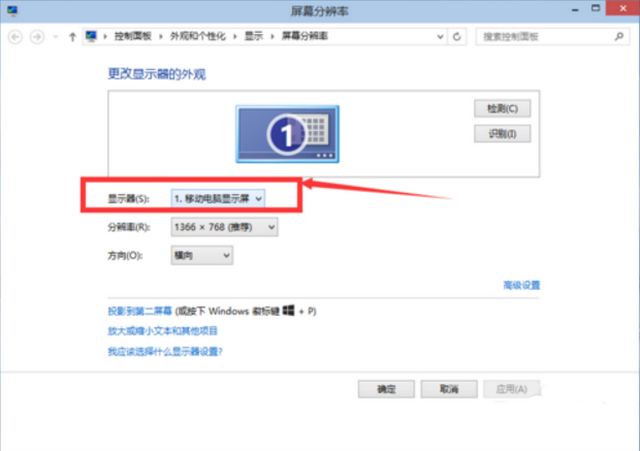Click the back navigation arrow
Viewport: 640px width, 451px height.
pos(16,36)
